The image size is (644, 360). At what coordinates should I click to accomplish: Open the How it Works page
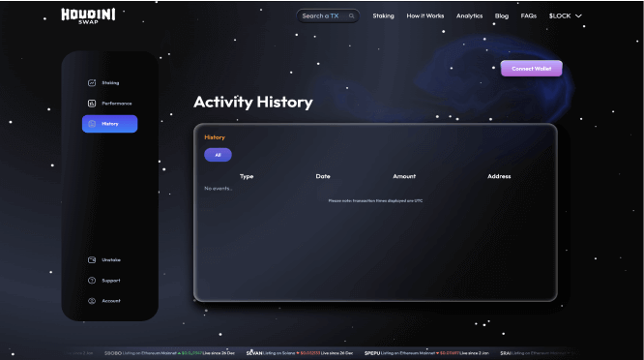(x=425, y=16)
